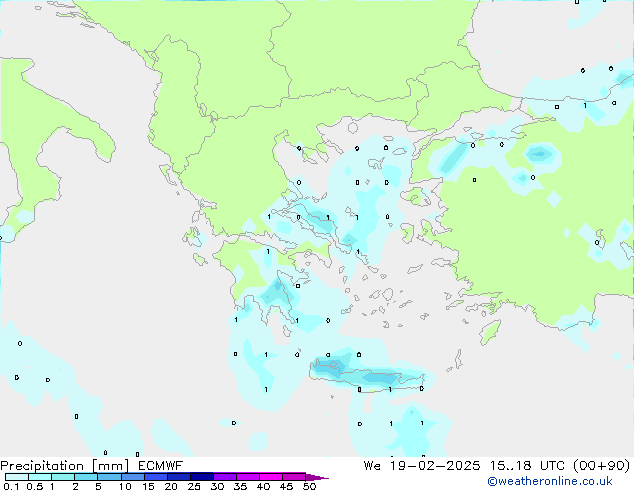Click the '(00+90)' forecast offset text
Screen dimensions: 634x490
(601, 466)
